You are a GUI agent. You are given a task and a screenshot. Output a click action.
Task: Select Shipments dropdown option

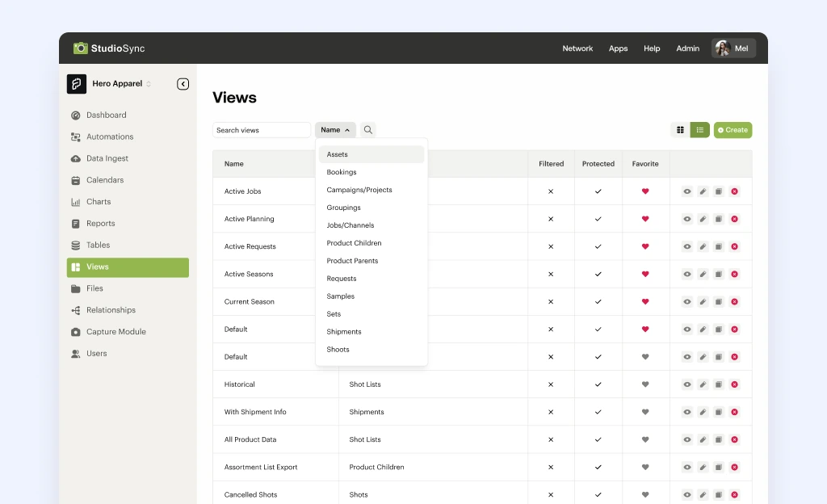(x=372, y=332)
